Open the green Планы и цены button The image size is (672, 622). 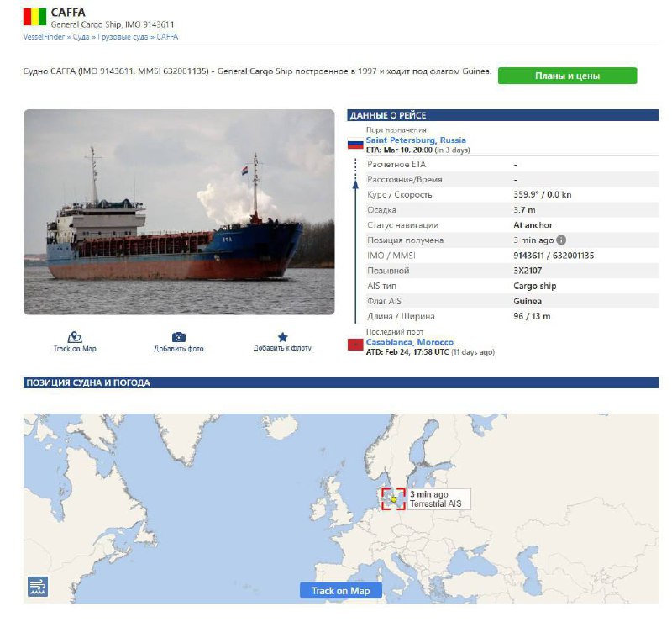[x=567, y=76]
